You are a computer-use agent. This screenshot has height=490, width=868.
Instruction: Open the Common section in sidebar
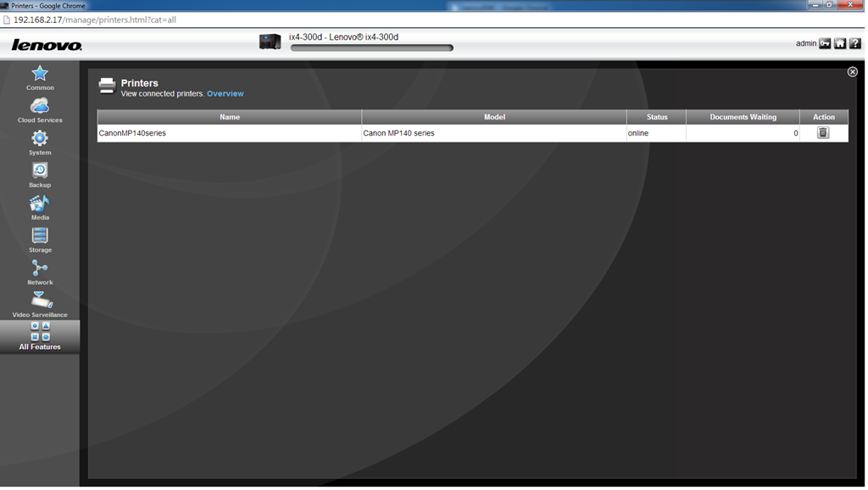click(x=40, y=77)
